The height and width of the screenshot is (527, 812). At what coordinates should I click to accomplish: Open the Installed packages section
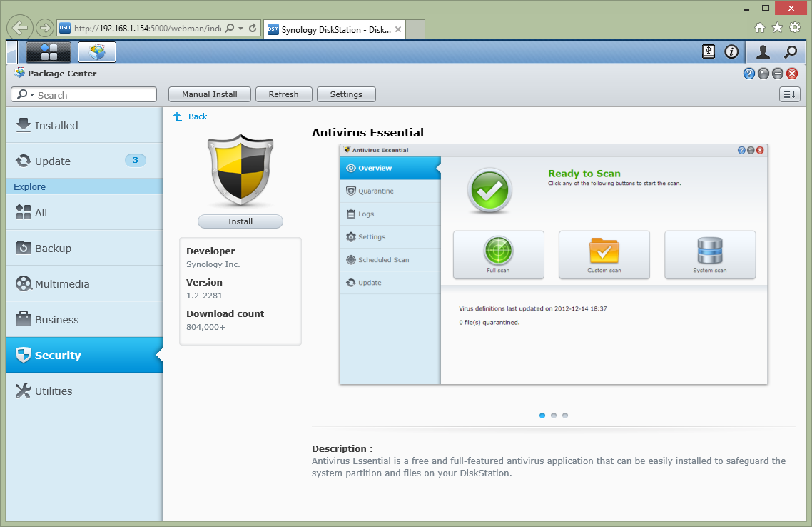84,125
